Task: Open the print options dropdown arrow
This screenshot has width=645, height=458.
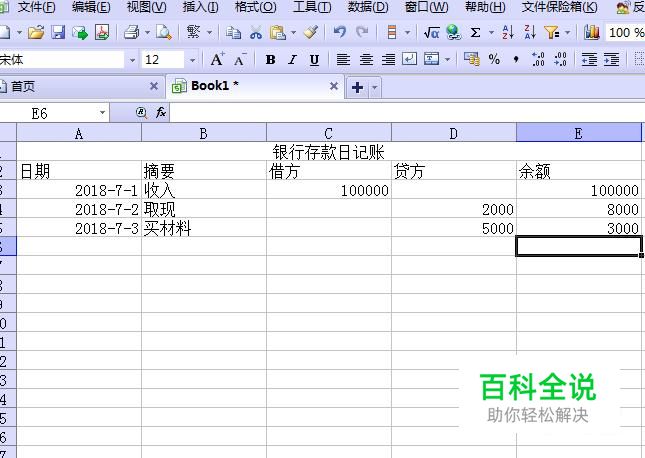Action: click(147, 33)
